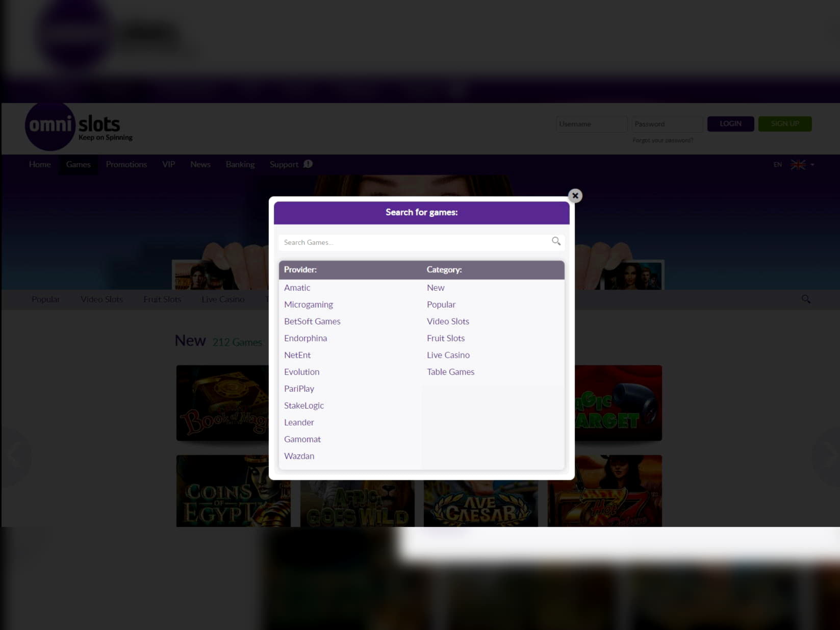This screenshot has height=630, width=840.
Task: Select Fruit Slots category in popup
Action: coord(446,338)
